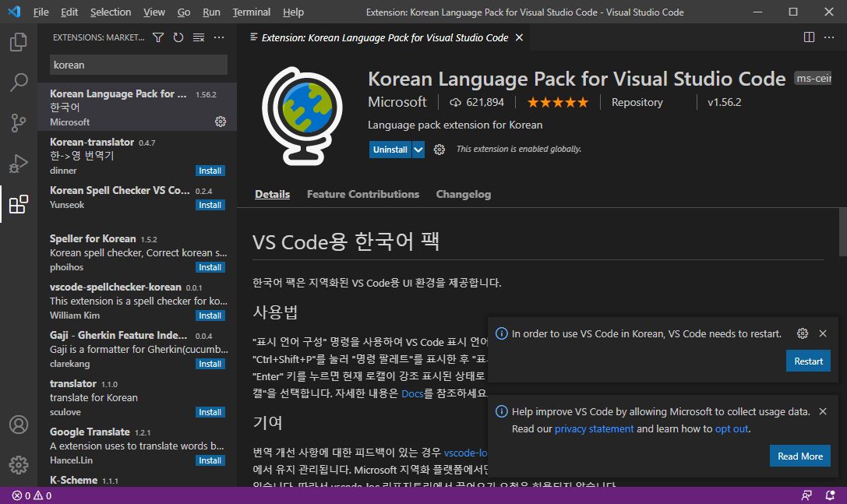The image size is (847, 504).
Task: Dismiss the usage data notification
Action: pyautogui.click(x=823, y=411)
